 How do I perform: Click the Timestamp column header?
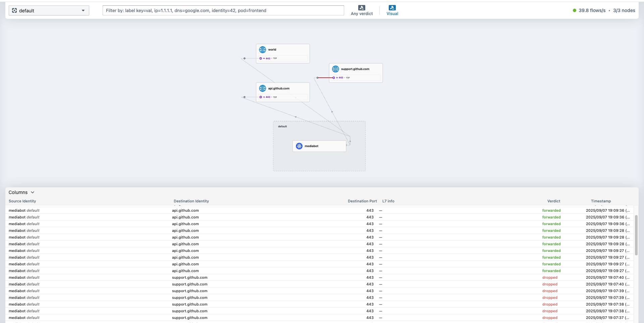[601, 201]
